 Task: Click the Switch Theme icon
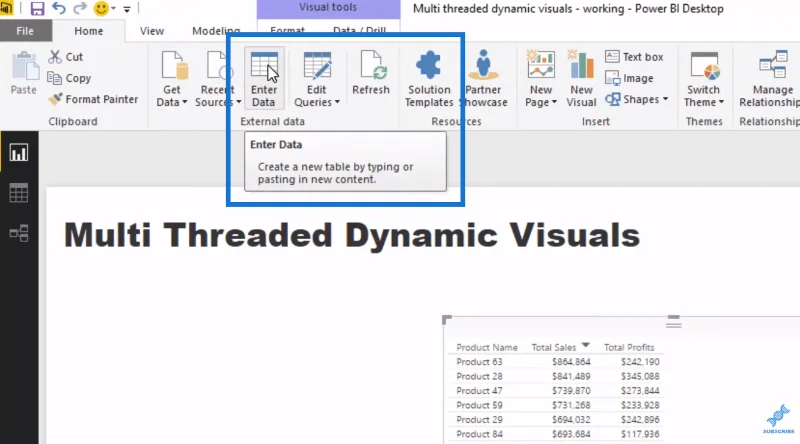point(705,65)
